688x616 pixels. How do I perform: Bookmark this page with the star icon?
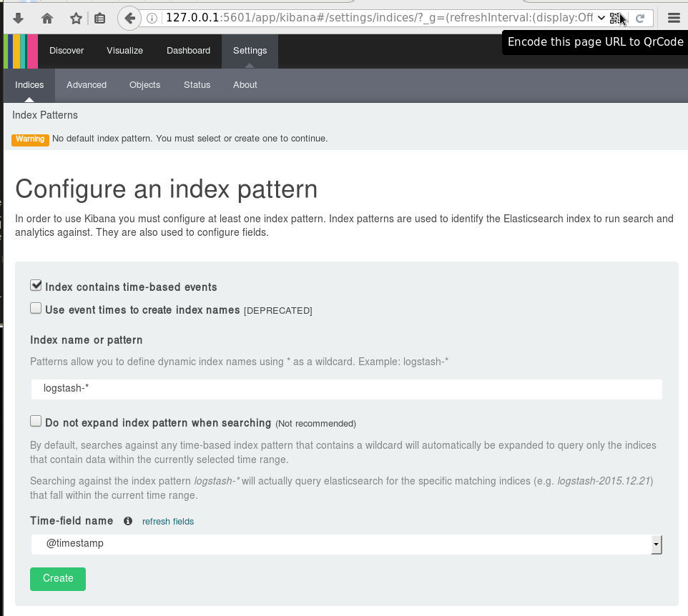click(76, 18)
